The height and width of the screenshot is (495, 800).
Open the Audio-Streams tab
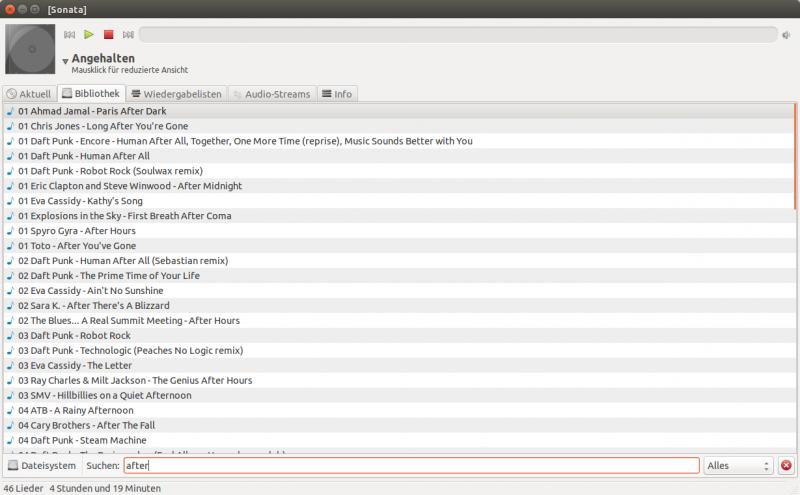coord(272,94)
